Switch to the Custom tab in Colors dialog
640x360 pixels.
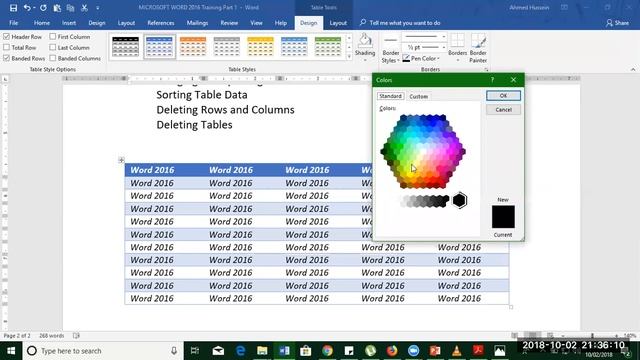[418, 96]
